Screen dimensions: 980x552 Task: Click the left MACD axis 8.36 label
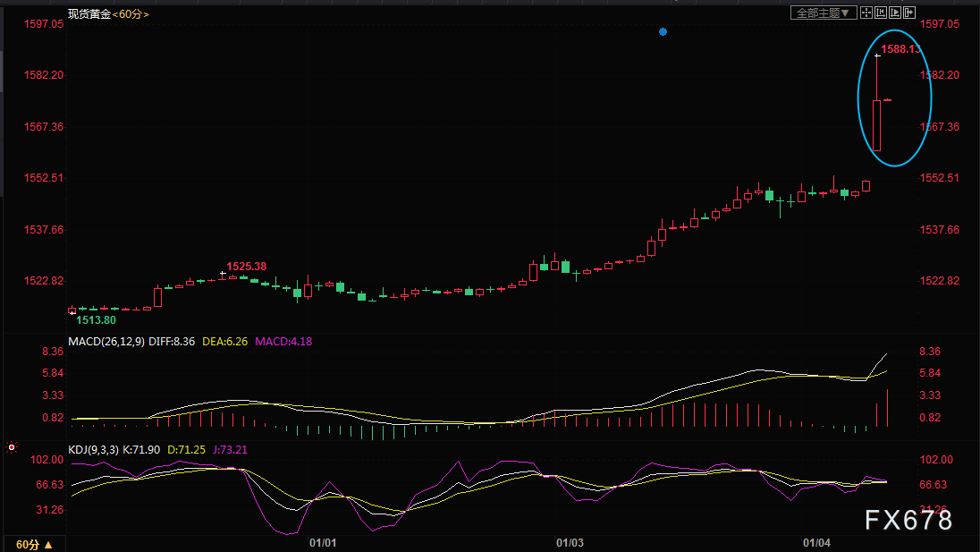coord(53,352)
